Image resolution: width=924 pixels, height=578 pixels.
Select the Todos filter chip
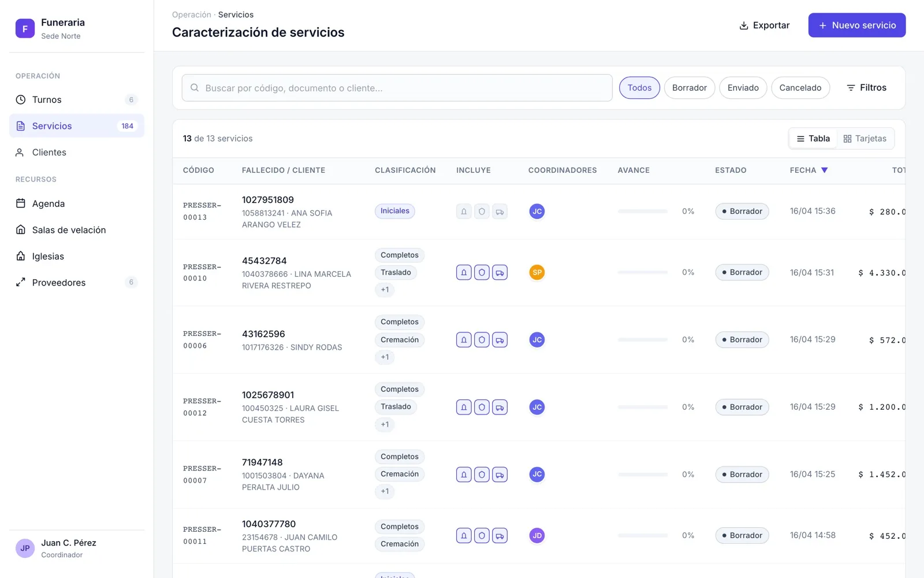click(639, 88)
